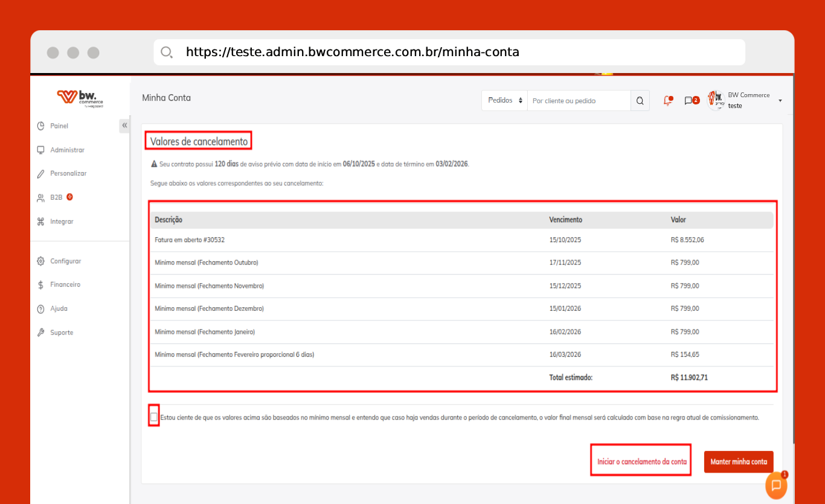Open the notifications bell
Image resolution: width=825 pixels, height=504 pixels.
tap(667, 101)
